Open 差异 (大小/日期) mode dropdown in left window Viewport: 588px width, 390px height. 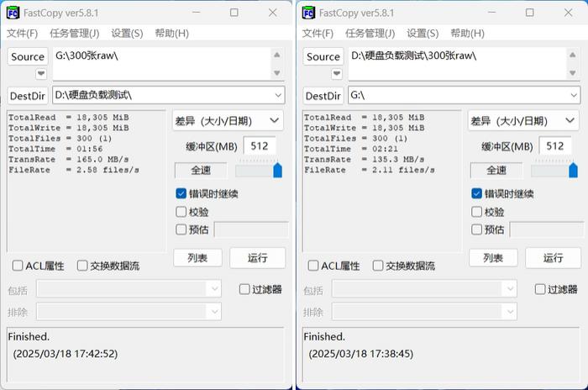click(x=228, y=121)
